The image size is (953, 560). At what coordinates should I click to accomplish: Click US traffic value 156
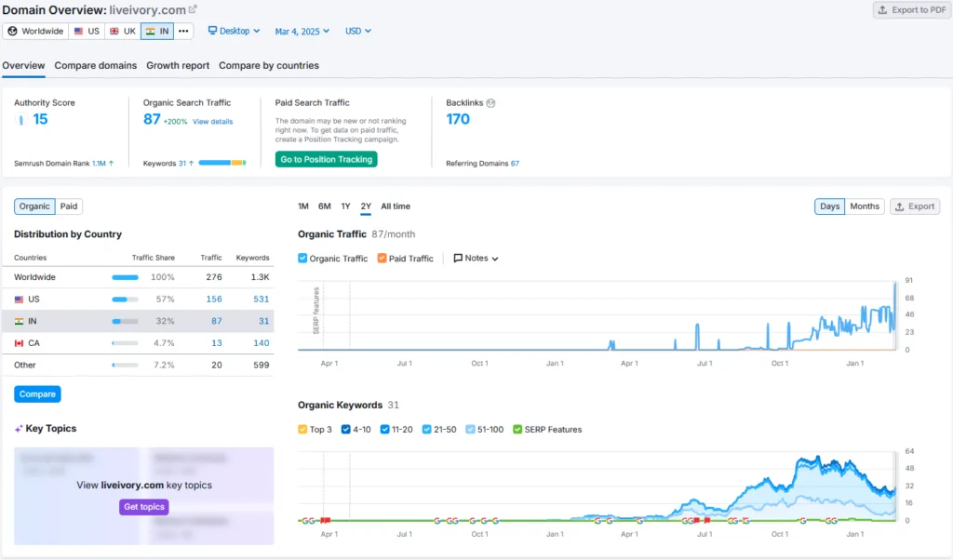(x=214, y=300)
